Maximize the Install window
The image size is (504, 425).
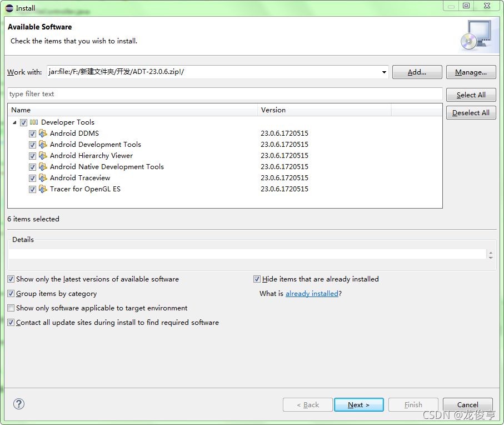click(466, 6)
